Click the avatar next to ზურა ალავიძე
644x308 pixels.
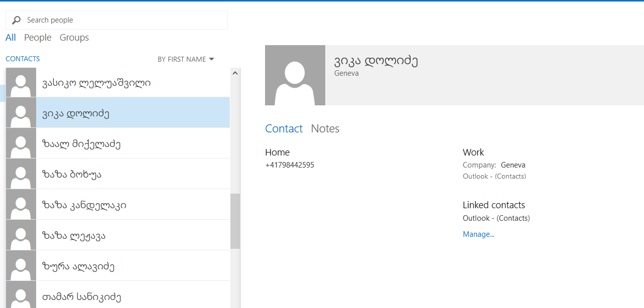[x=21, y=266]
